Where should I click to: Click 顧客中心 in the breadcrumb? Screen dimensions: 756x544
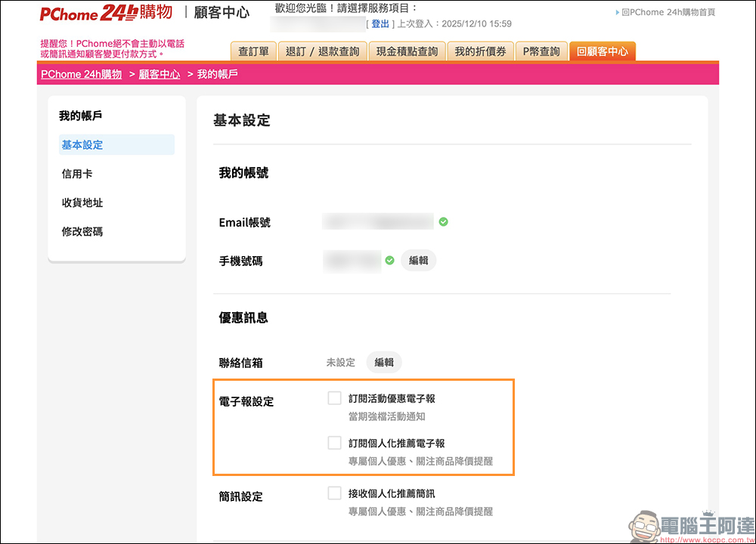159,73
